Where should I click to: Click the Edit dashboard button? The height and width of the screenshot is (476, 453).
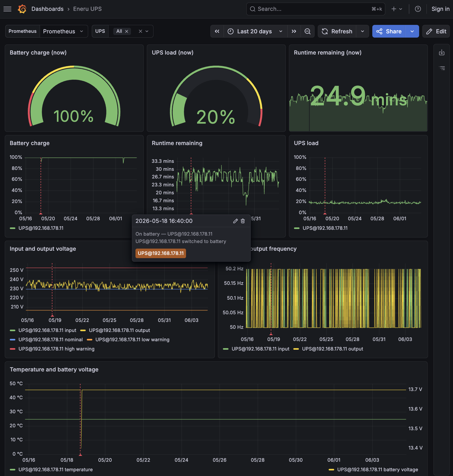point(436,31)
